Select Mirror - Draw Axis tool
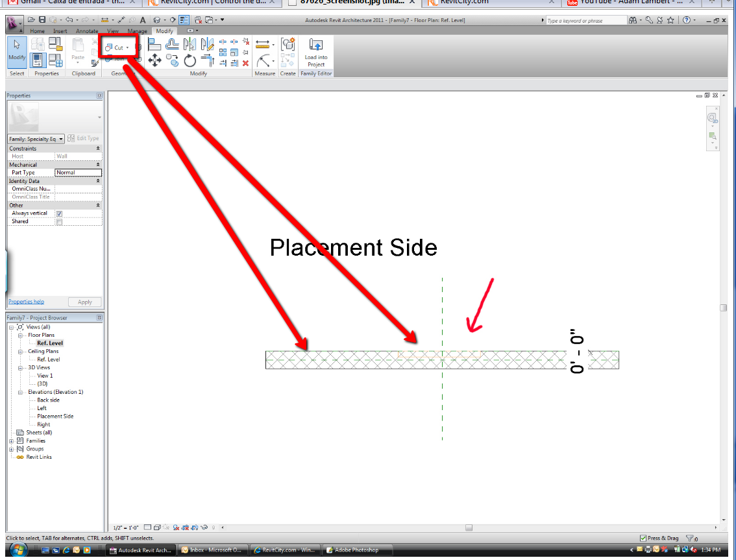This screenshot has width=736, height=560. (x=207, y=45)
